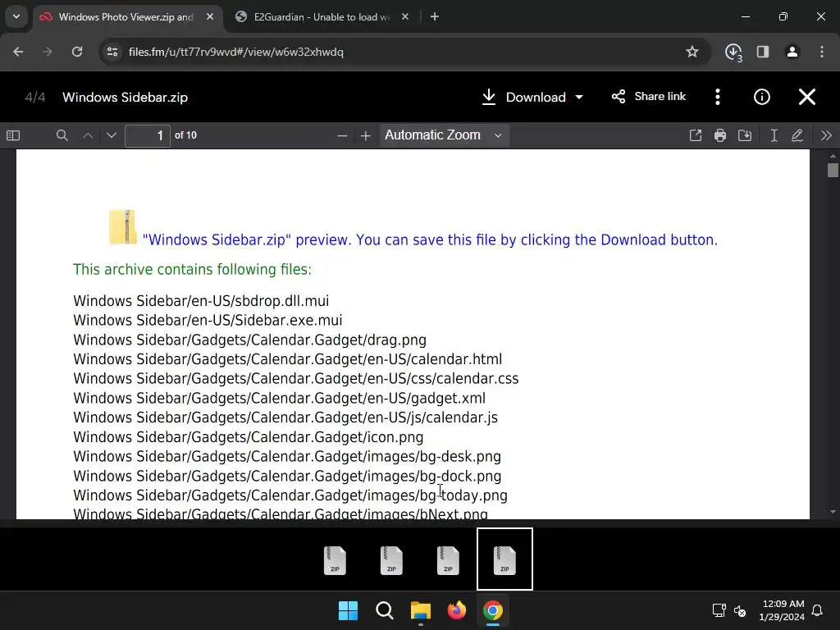Image resolution: width=840 pixels, height=630 pixels.
Task: Open the notification bell in system tray
Action: pos(818,610)
